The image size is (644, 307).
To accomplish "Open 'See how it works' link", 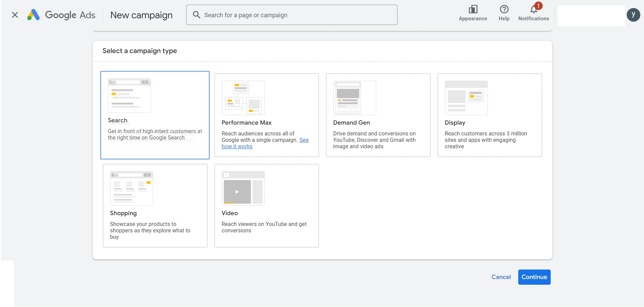I will (x=237, y=146).
